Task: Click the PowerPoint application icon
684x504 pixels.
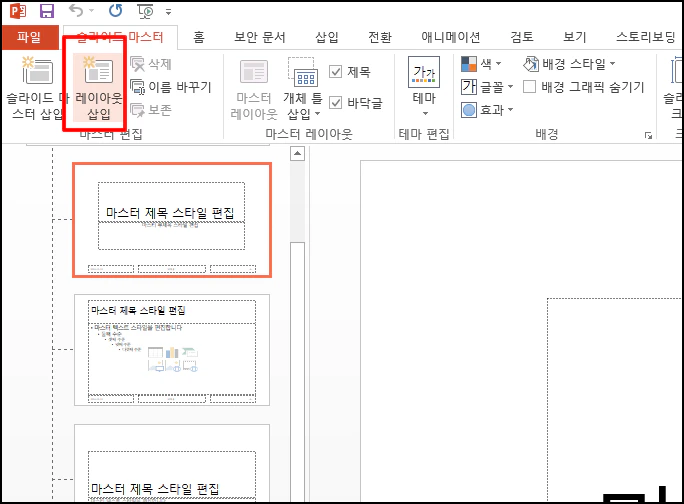Action: click(18, 11)
